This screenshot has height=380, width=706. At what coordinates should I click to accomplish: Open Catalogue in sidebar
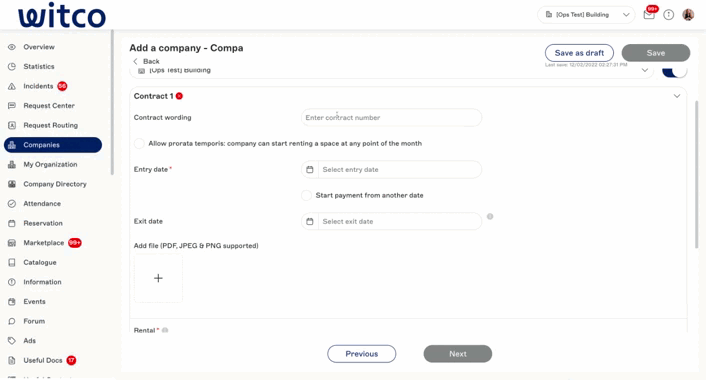pos(40,262)
